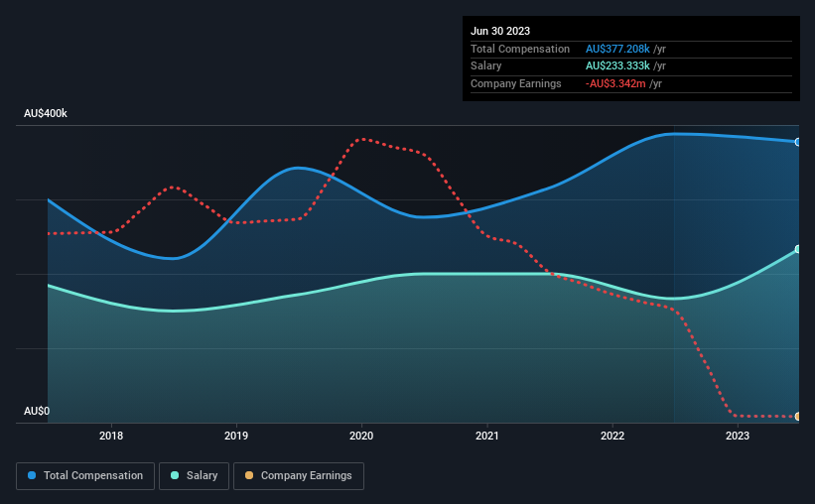The width and height of the screenshot is (815, 504).
Task: Click the Jun 30 2023 tooltip date
Action: [500, 31]
